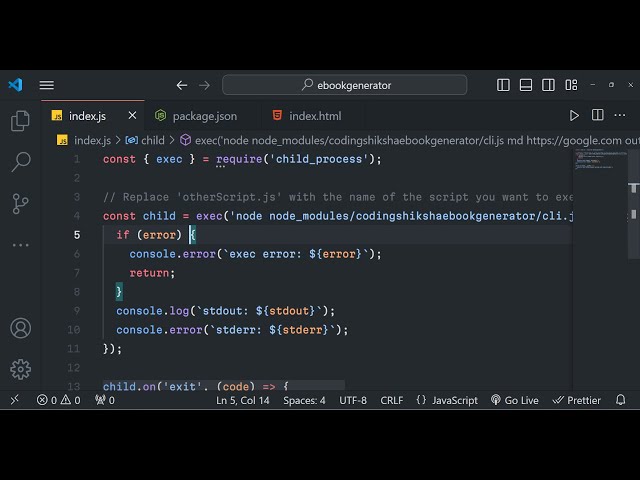
Task: Click the Run Code play icon
Action: 574,116
